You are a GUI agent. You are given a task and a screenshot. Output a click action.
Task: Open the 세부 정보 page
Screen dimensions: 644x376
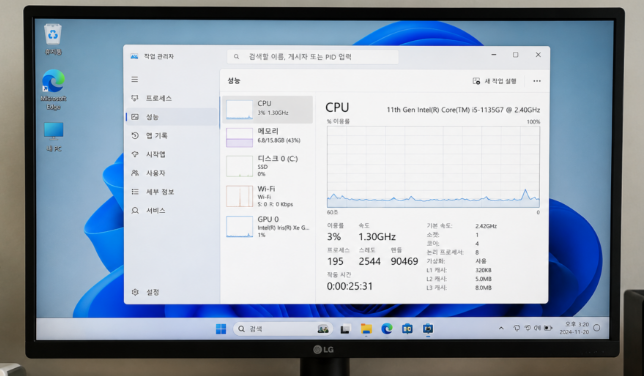[172, 191]
